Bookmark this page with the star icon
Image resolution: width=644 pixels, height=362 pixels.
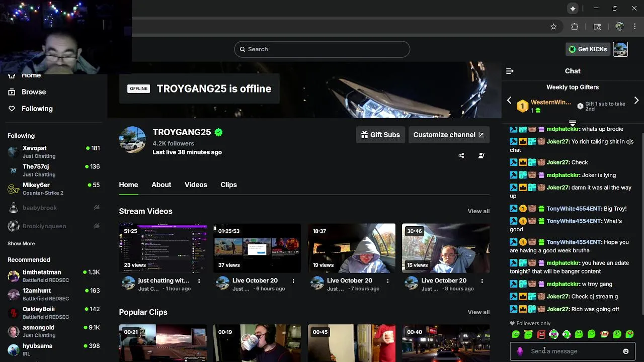point(553,27)
